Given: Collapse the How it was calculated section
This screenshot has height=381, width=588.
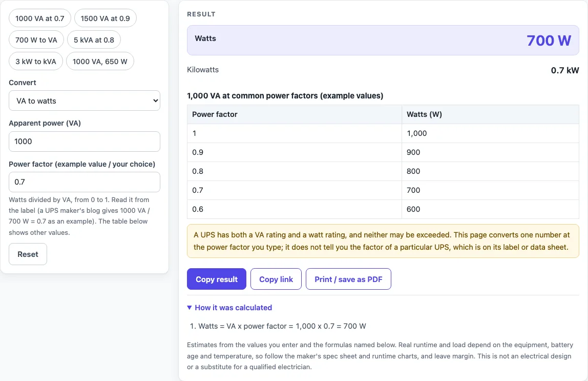Looking at the screenshot, I should pyautogui.click(x=229, y=308).
